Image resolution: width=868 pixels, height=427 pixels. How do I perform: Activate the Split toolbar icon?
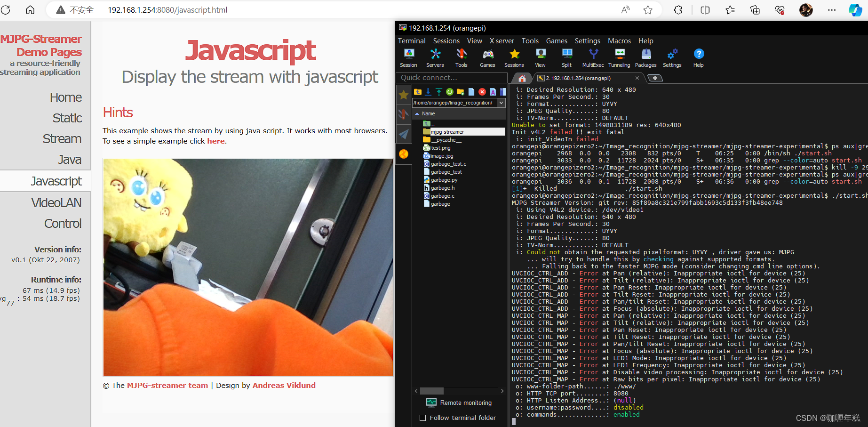(x=567, y=58)
